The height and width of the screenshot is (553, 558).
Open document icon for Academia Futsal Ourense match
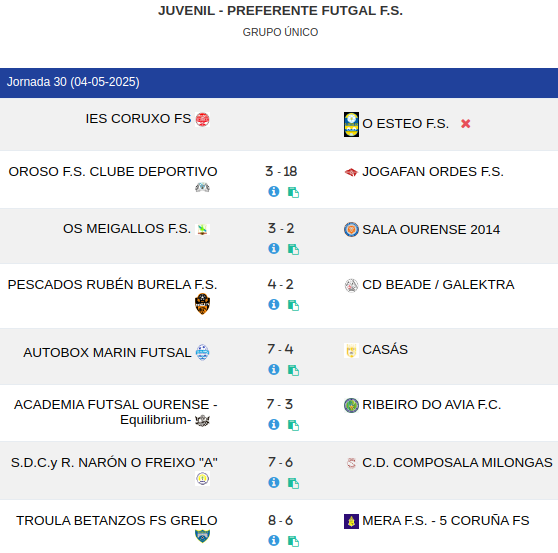pos(293,425)
